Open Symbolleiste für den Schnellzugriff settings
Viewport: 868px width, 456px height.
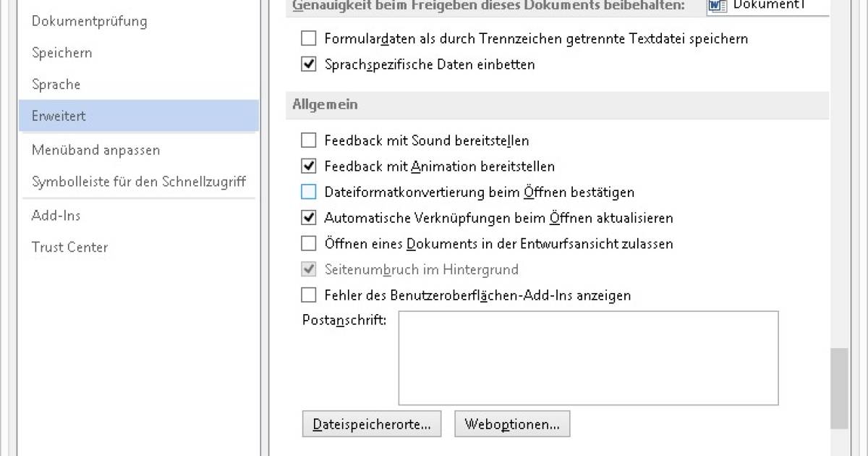click(138, 182)
